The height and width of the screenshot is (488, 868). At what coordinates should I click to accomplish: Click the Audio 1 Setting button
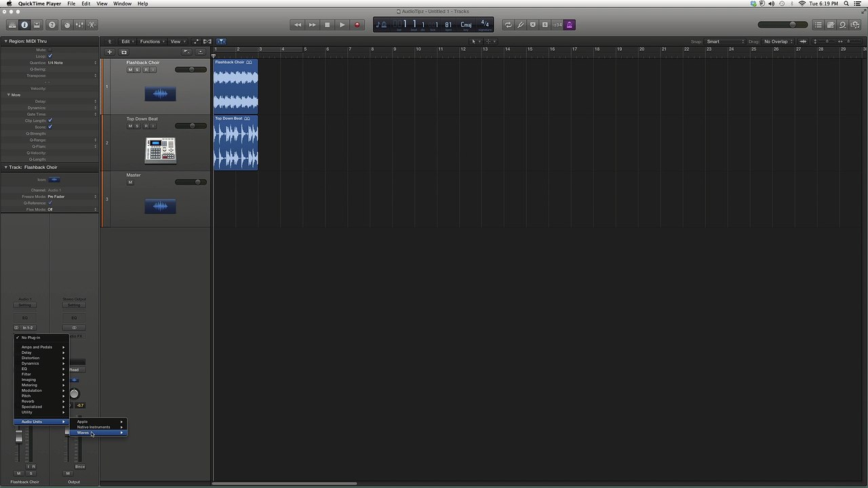coord(25,305)
